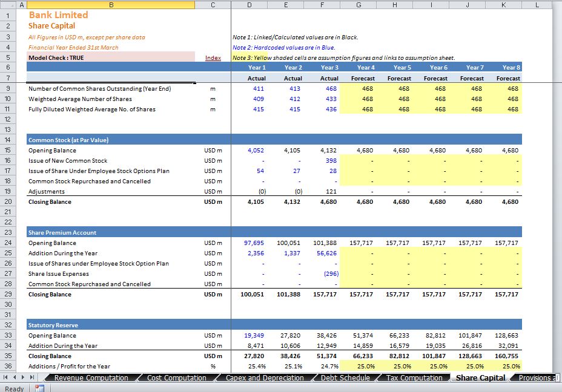
Task: Select column D header
Action: [x=250, y=5]
